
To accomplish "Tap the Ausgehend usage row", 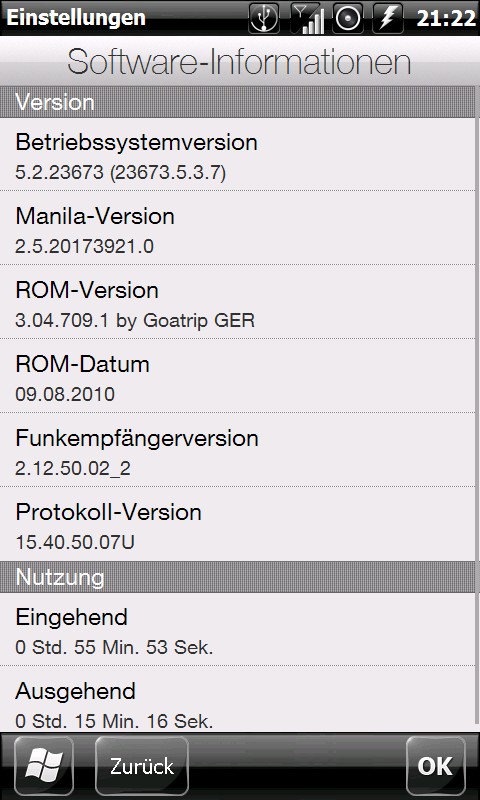I will point(237,699).
